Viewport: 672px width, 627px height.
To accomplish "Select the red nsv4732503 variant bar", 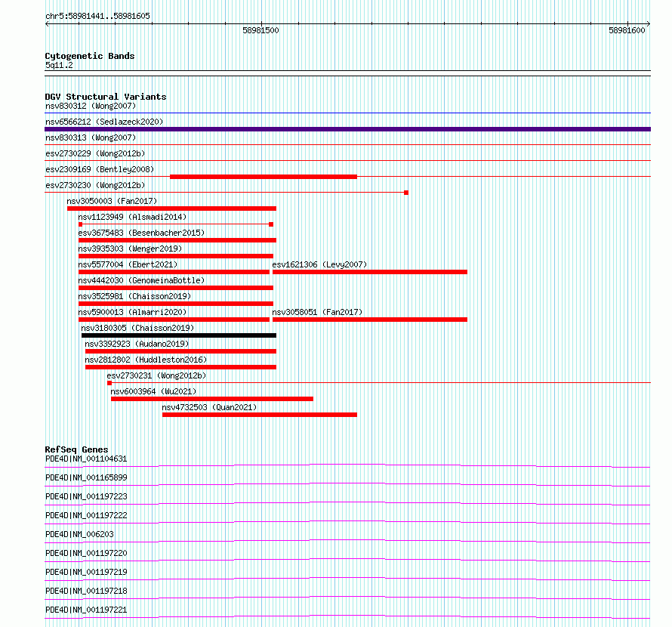I will click(260, 415).
